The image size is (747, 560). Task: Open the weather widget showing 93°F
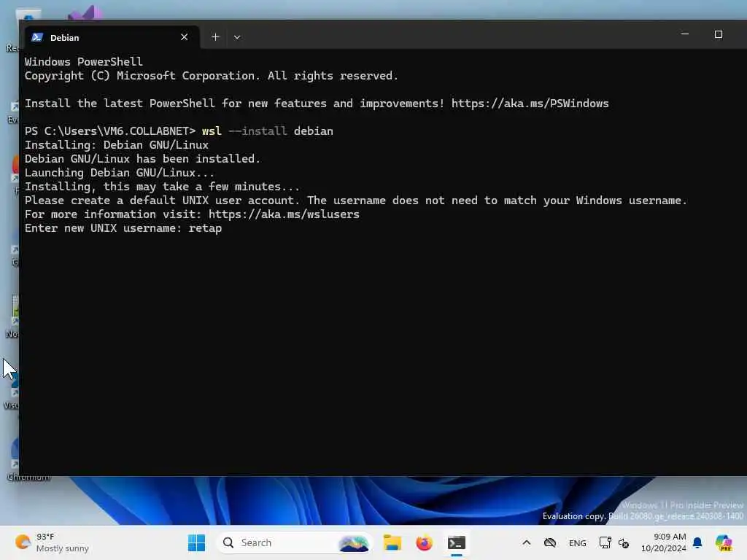[x=52, y=542]
